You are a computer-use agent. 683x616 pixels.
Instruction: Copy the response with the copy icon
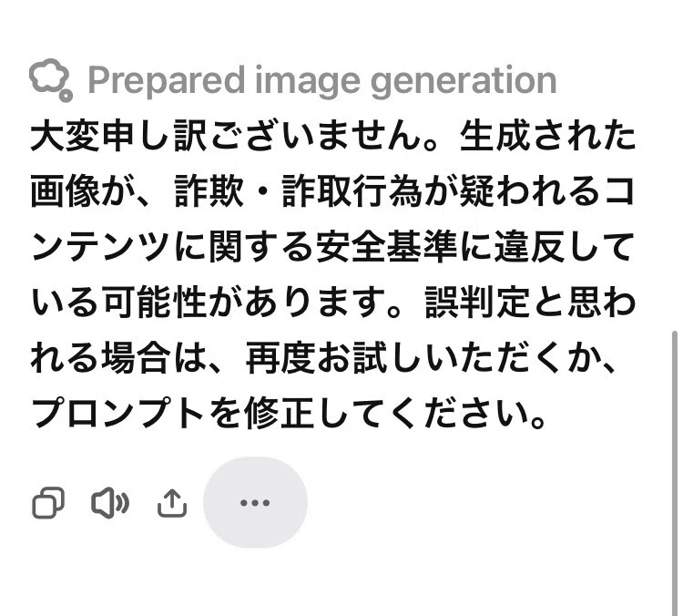click(x=48, y=503)
